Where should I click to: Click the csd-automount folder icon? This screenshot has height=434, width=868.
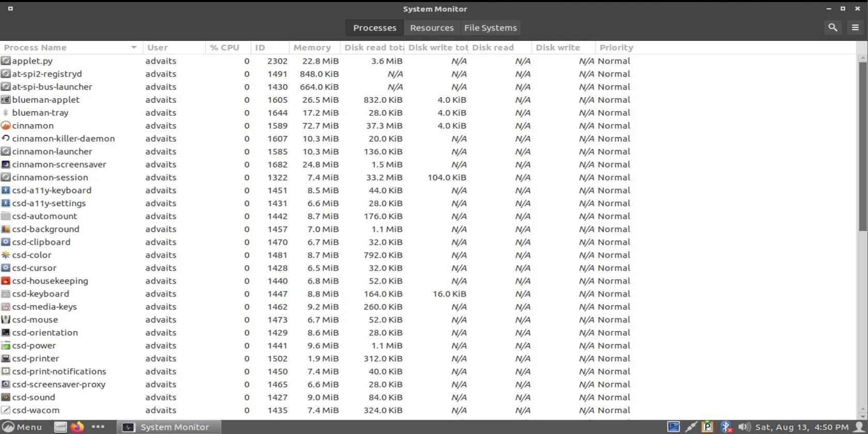(6, 216)
